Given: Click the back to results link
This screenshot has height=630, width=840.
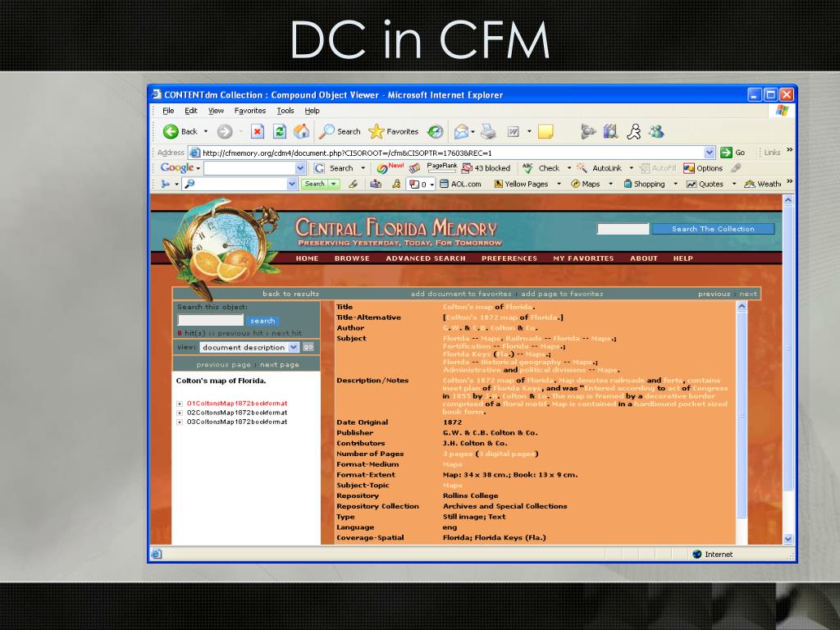Looking at the screenshot, I should 290,294.
